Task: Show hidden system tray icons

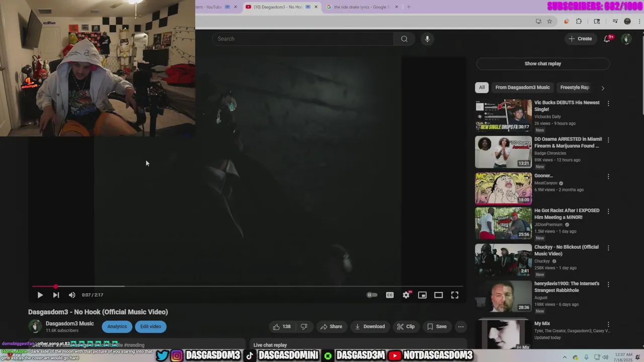Action: pyautogui.click(x=565, y=357)
